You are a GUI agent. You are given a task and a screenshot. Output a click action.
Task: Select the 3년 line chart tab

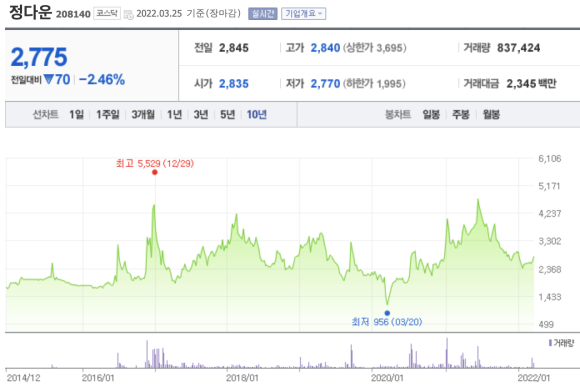[x=201, y=115]
